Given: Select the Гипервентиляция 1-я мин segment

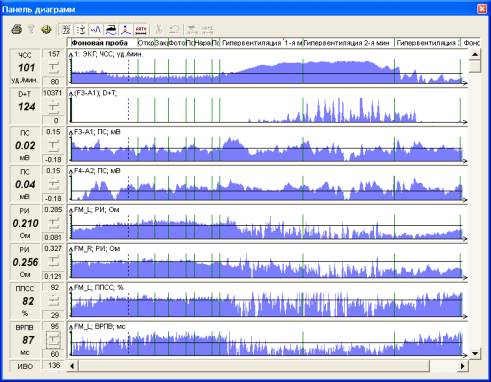Looking at the screenshot, I should (261, 43).
